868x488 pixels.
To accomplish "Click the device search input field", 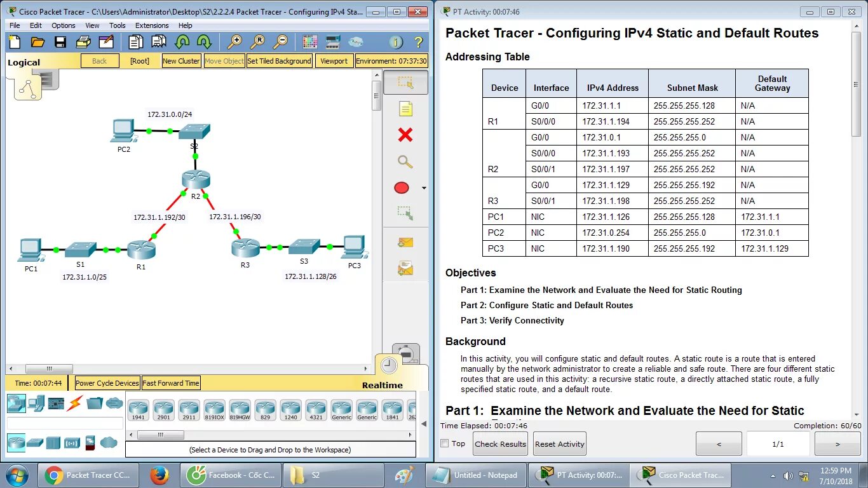I will pyautogui.click(x=65, y=423).
